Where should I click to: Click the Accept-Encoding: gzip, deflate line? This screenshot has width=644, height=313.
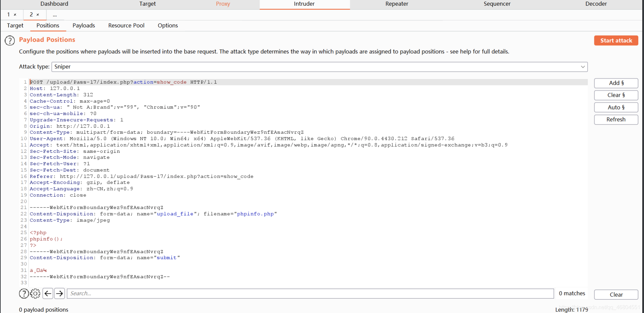pos(80,183)
